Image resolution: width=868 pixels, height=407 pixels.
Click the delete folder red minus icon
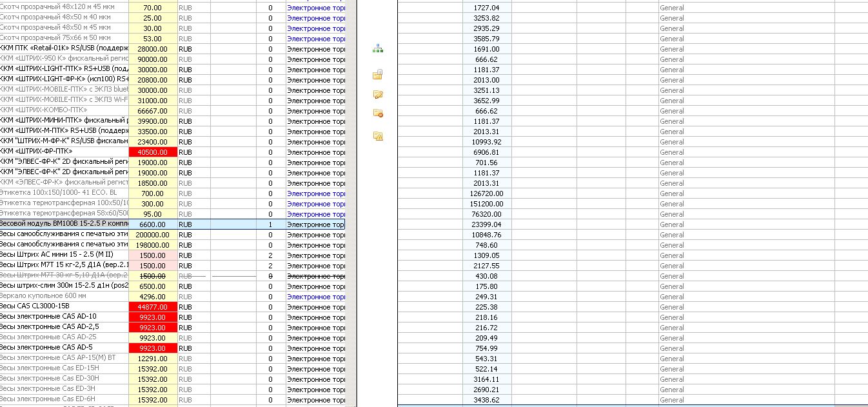point(378,114)
